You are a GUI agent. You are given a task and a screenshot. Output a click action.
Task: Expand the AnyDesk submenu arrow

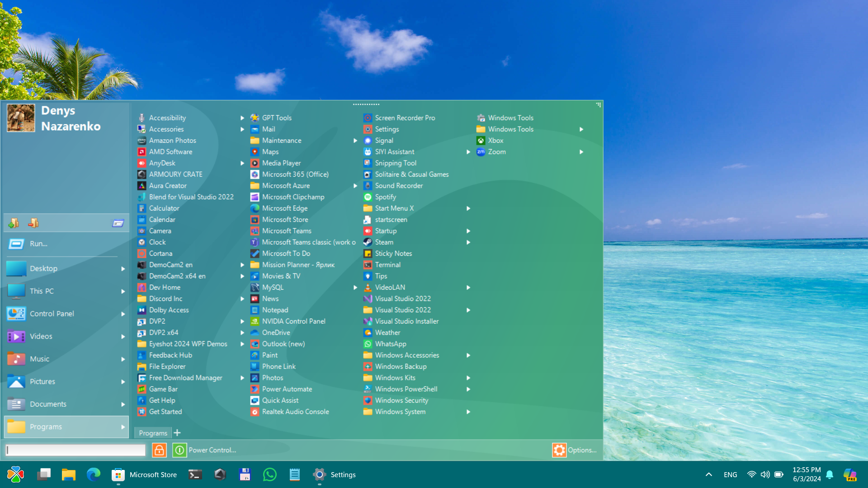point(242,163)
